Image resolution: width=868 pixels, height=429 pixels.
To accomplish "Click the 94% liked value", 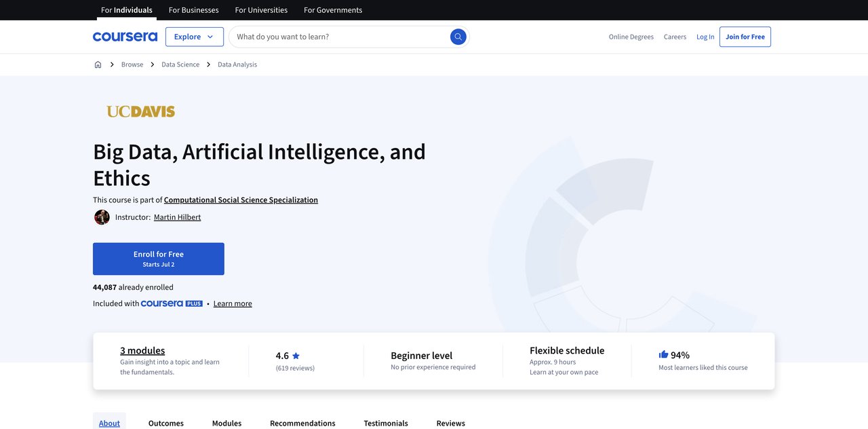I will [x=680, y=355].
